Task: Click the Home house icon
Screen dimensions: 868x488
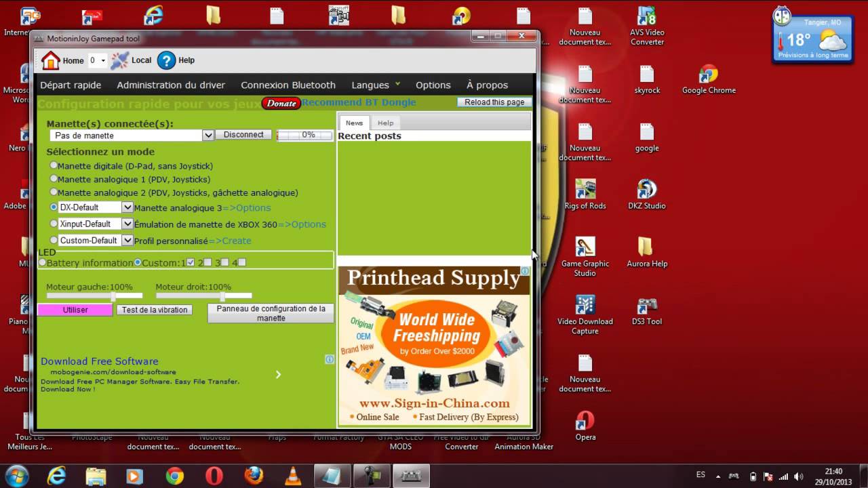Action: (51, 60)
